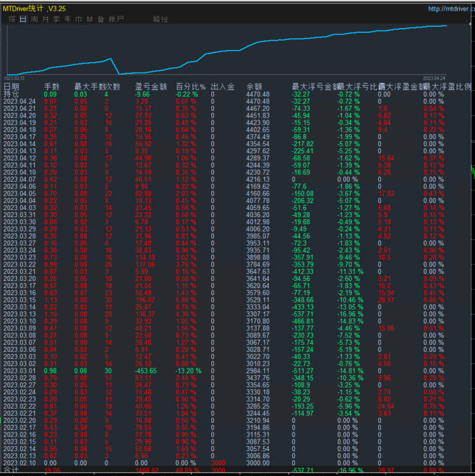Click the 137.06 profit cell
This screenshot has height=476, width=475.
pyautogui.click(x=145, y=265)
